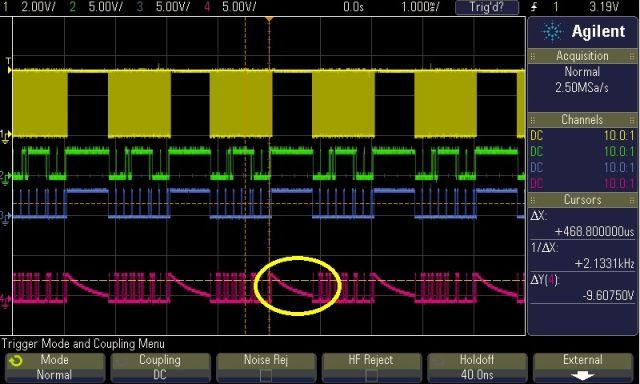
Task: Click the 0.0s time delay value
Action: (353, 7)
